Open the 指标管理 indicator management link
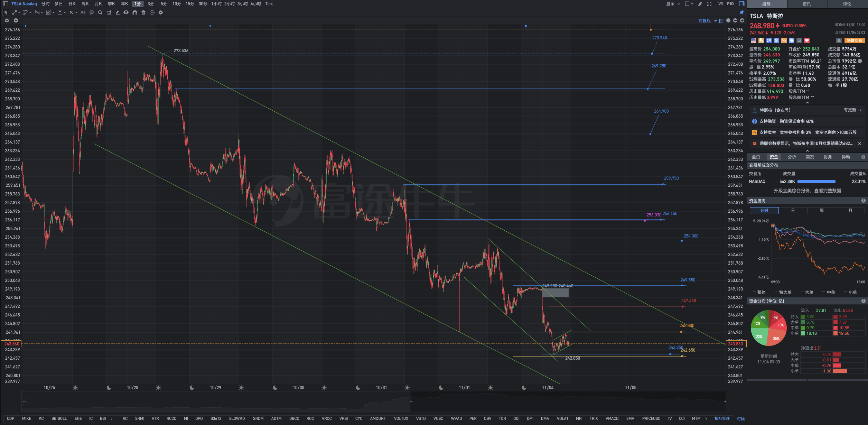868x425 pixels. pos(722,418)
